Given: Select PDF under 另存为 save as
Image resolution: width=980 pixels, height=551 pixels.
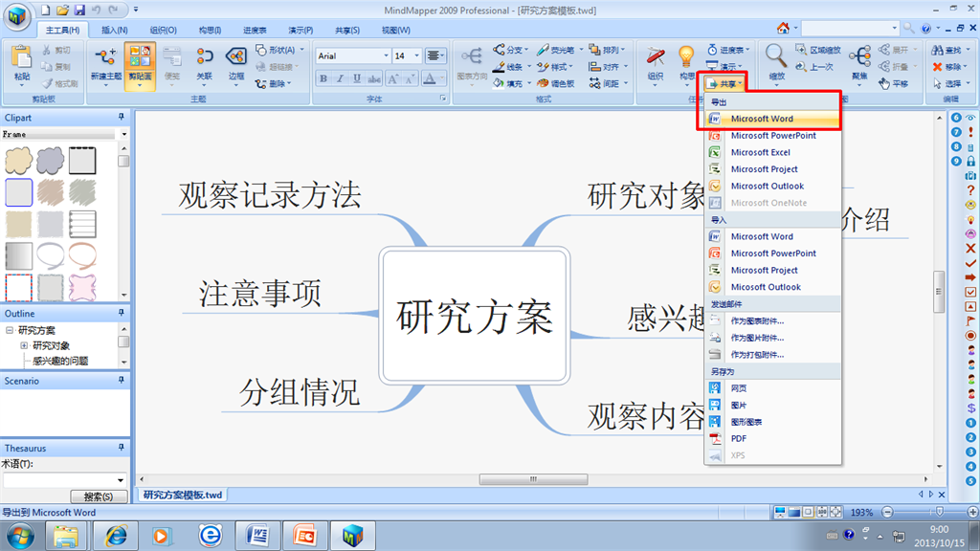Looking at the screenshot, I should [738, 438].
